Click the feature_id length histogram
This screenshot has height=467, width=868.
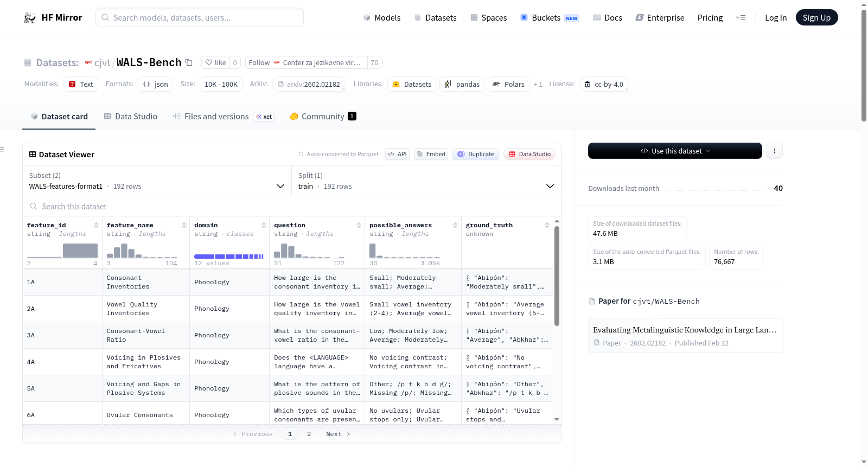[x=62, y=250]
